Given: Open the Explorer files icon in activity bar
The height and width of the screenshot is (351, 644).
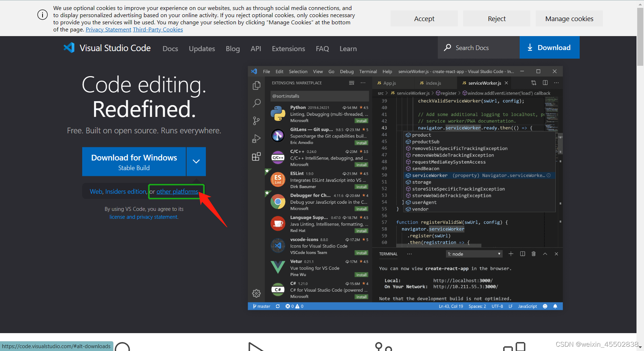Looking at the screenshot, I should point(256,85).
